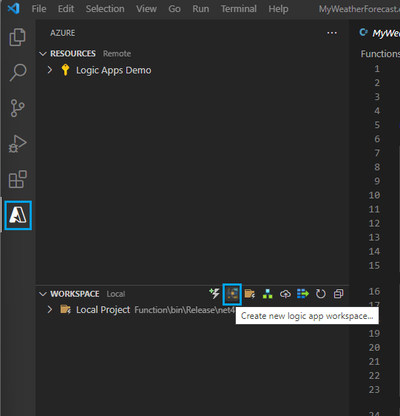Open the View menu

146,9
